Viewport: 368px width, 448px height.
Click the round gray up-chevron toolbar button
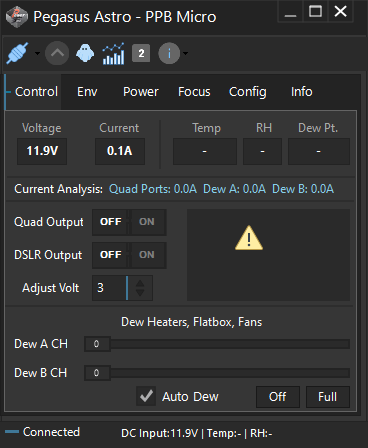pyautogui.click(x=57, y=53)
